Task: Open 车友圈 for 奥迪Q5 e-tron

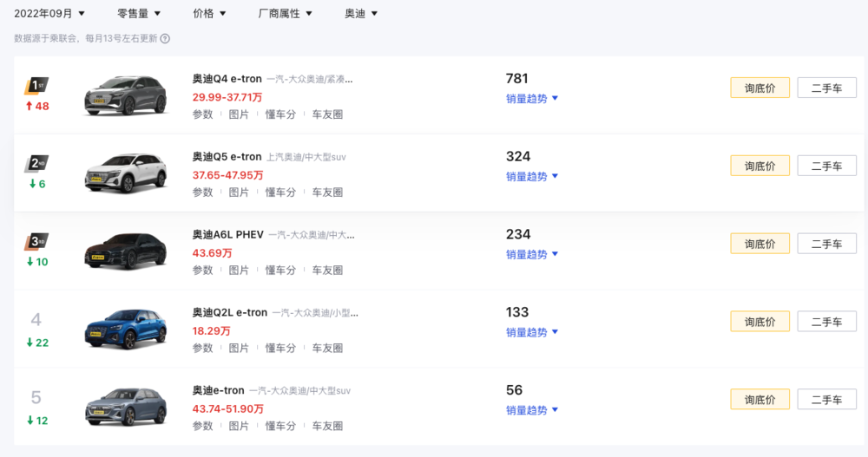Action: coord(328,193)
